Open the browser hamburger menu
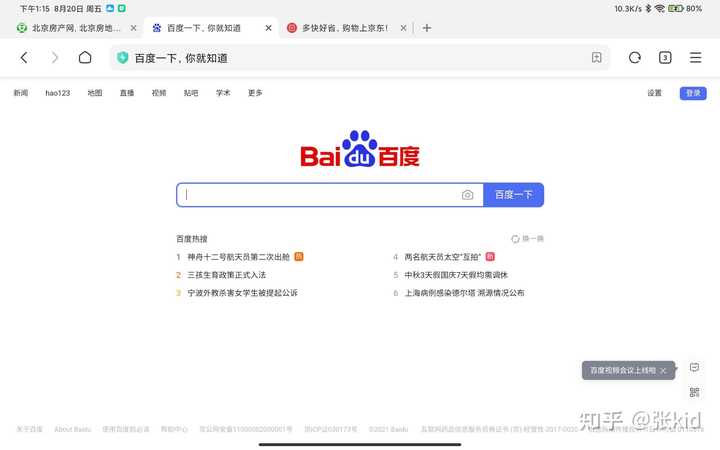The image size is (720, 450). coord(695,57)
